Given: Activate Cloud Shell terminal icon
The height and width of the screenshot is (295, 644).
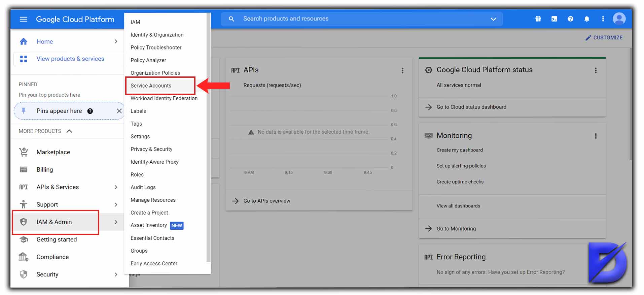Looking at the screenshot, I should click(x=554, y=19).
